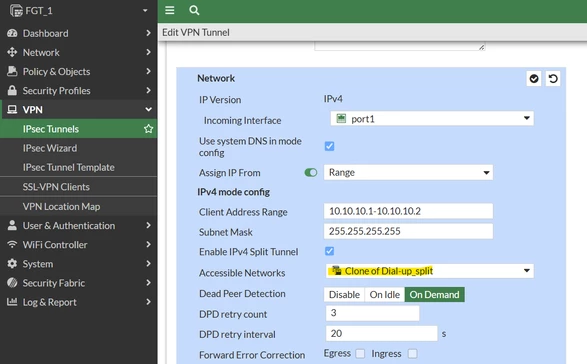Expand the System menu chevron

coord(149,264)
